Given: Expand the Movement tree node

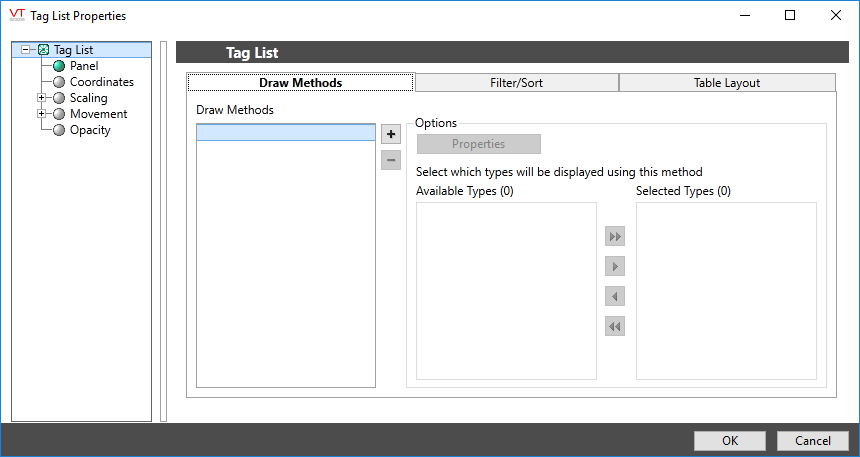Looking at the screenshot, I should click(41, 114).
